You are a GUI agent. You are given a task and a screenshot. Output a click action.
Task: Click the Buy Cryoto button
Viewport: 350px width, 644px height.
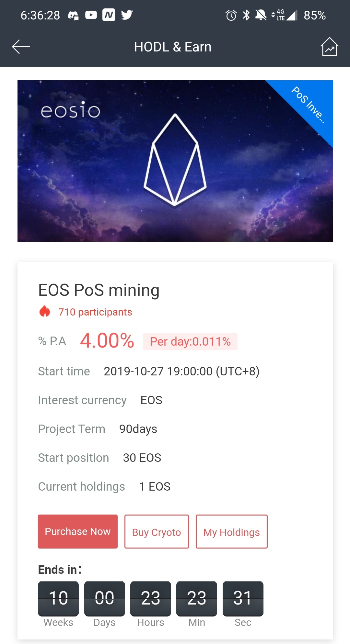tap(157, 531)
